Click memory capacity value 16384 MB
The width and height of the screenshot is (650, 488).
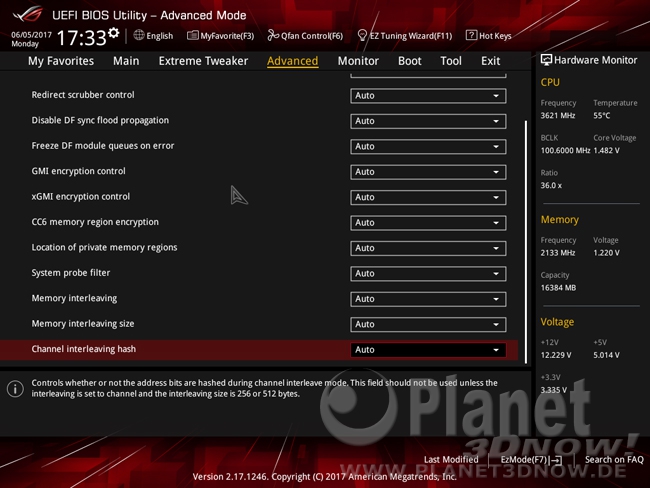coord(558,288)
